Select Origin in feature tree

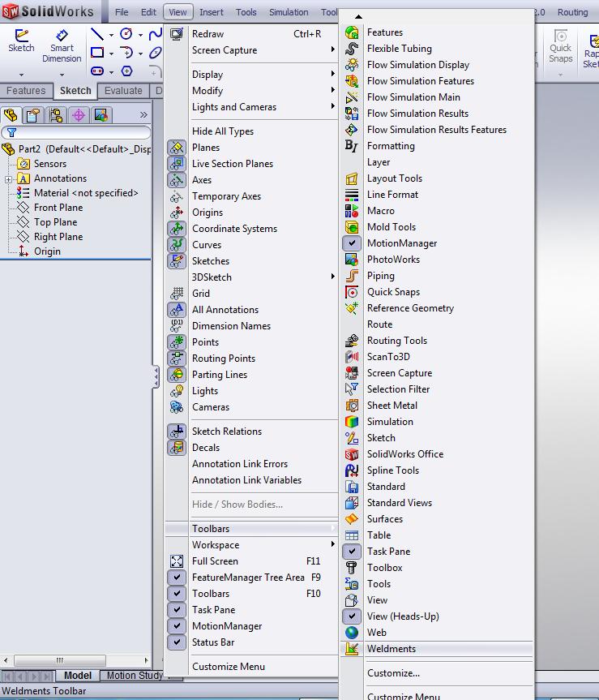click(47, 251)
